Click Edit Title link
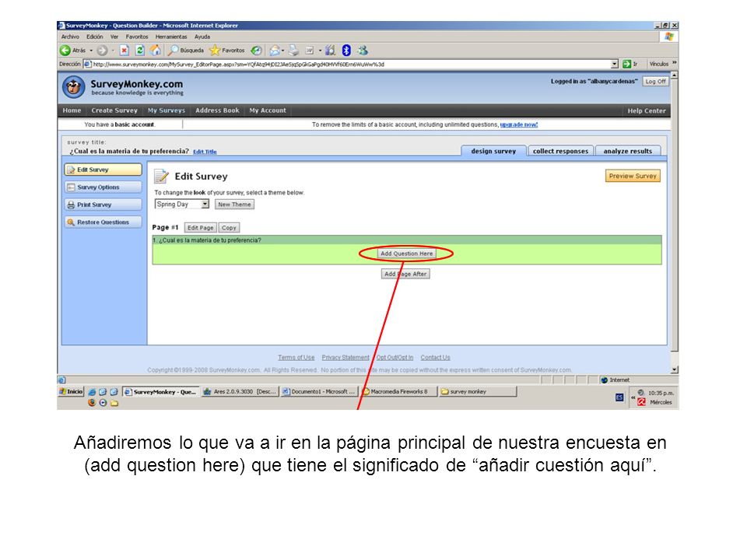 tap(205, 152)
